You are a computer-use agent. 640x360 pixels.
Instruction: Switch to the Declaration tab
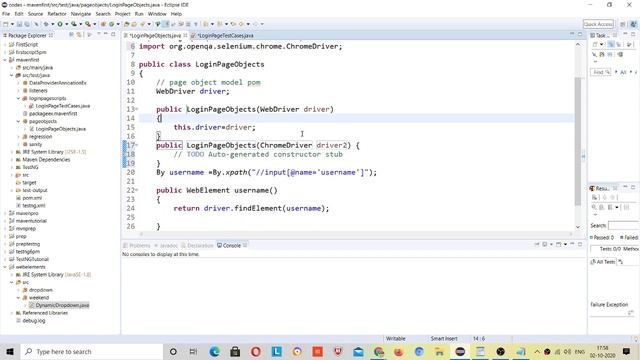(198, 245)
